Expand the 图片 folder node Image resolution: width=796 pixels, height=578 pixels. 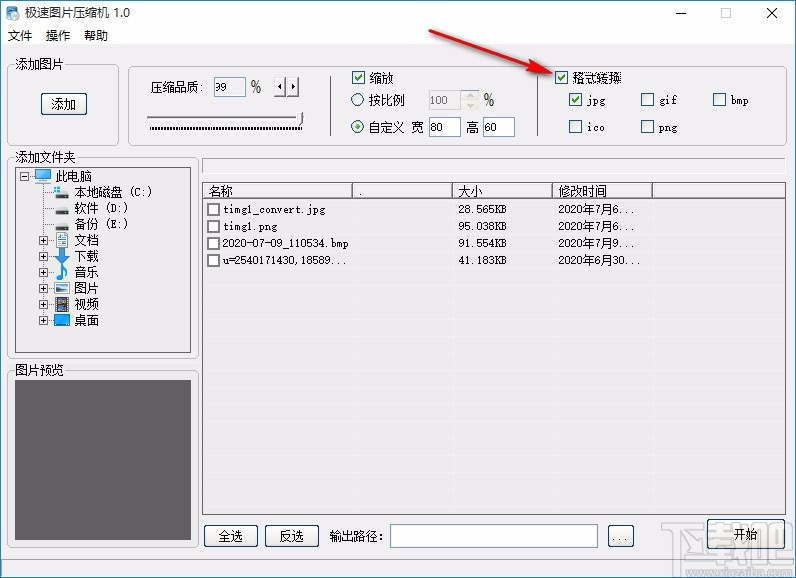pyautogui.click(x=43, y=289)
